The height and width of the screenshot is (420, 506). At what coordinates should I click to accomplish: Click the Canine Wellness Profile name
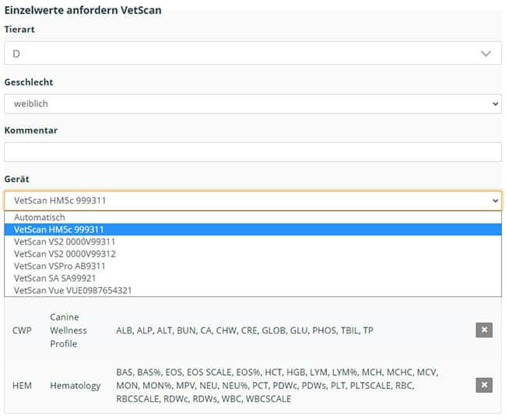(69, 331)
